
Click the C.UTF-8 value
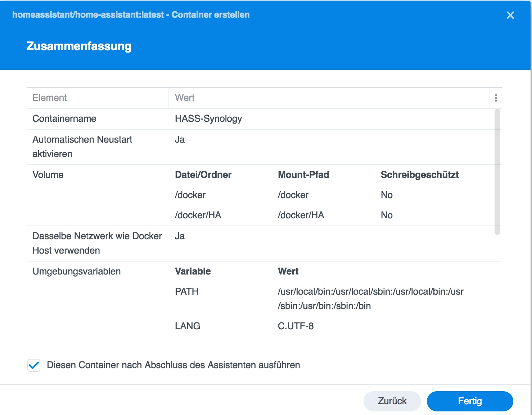pos(296,326)
